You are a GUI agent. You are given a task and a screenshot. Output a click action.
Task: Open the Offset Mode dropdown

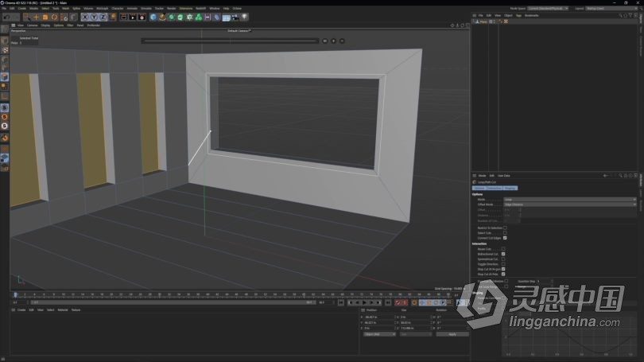[569, 204]
